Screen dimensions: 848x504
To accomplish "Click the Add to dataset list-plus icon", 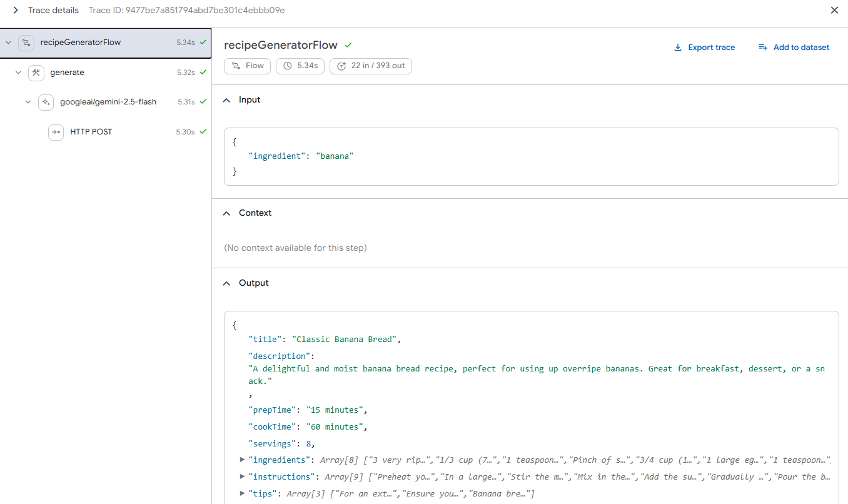I will click(x=762, y=48).
